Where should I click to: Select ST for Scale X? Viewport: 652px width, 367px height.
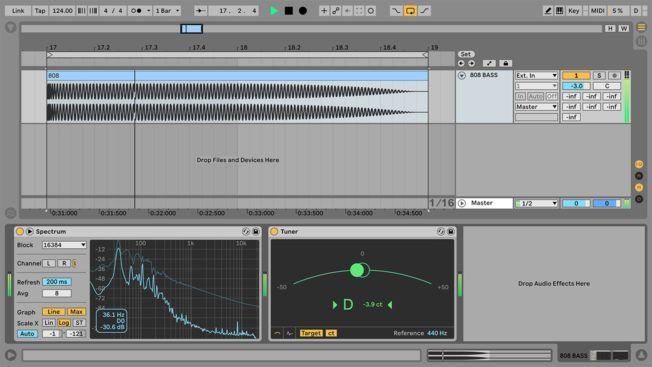(79, 323)
